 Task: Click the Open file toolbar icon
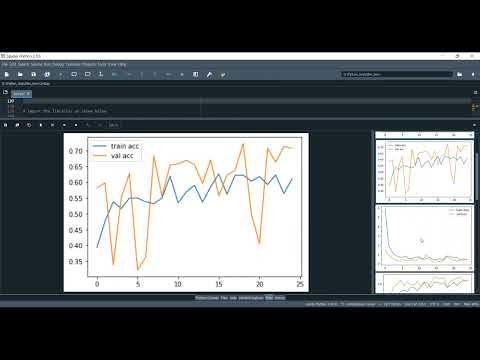pos(20,74)
